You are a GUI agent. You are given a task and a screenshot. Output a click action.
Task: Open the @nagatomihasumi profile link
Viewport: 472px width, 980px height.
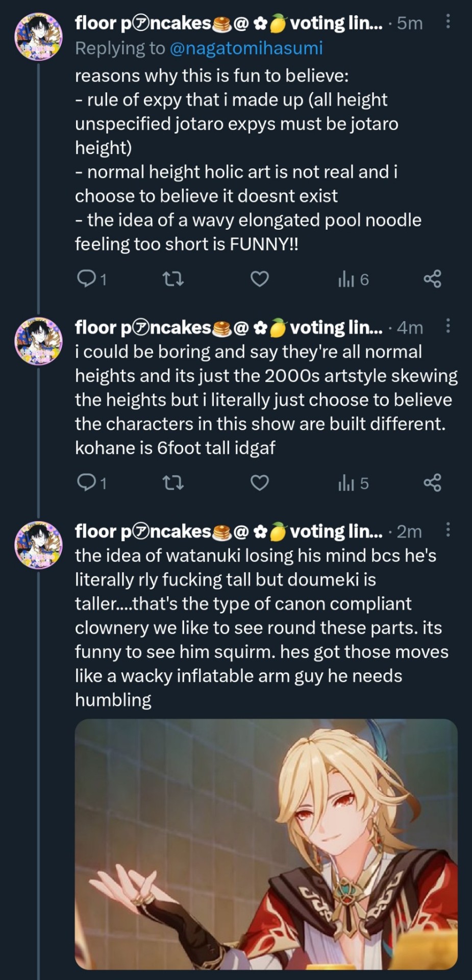click(x=245, y=48)
